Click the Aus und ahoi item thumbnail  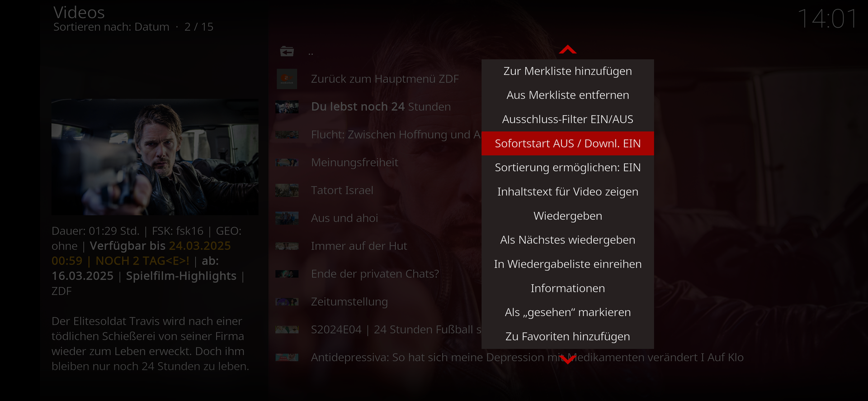287,218
